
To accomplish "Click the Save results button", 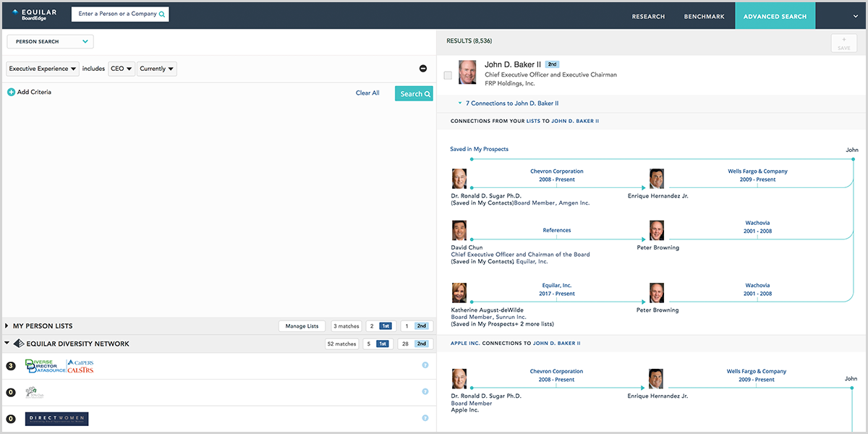I will tap(843, 43).
